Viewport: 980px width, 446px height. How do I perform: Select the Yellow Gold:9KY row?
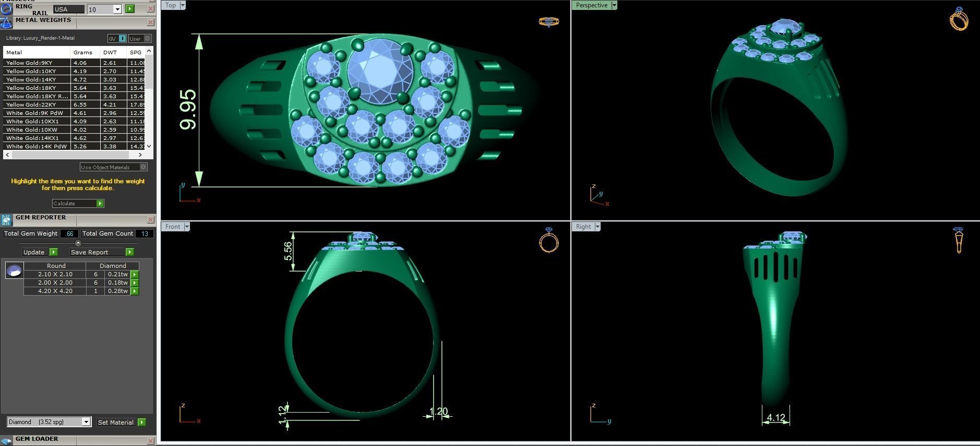[x=74, y=63]
